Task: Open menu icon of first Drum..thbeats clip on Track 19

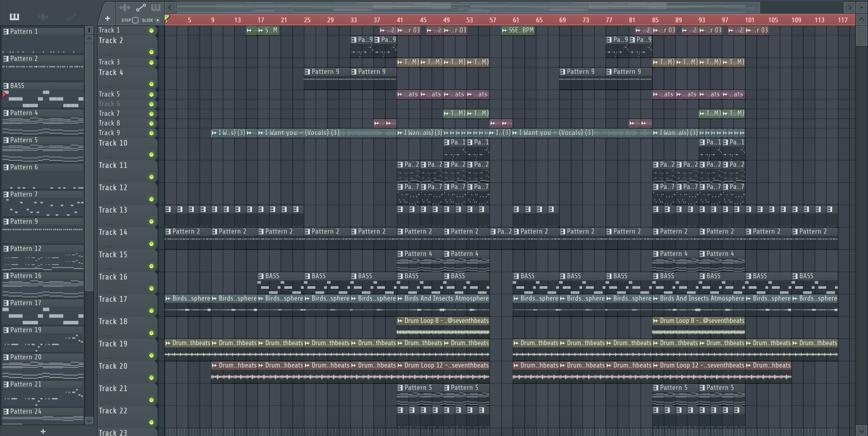Action: pos(168,343)
